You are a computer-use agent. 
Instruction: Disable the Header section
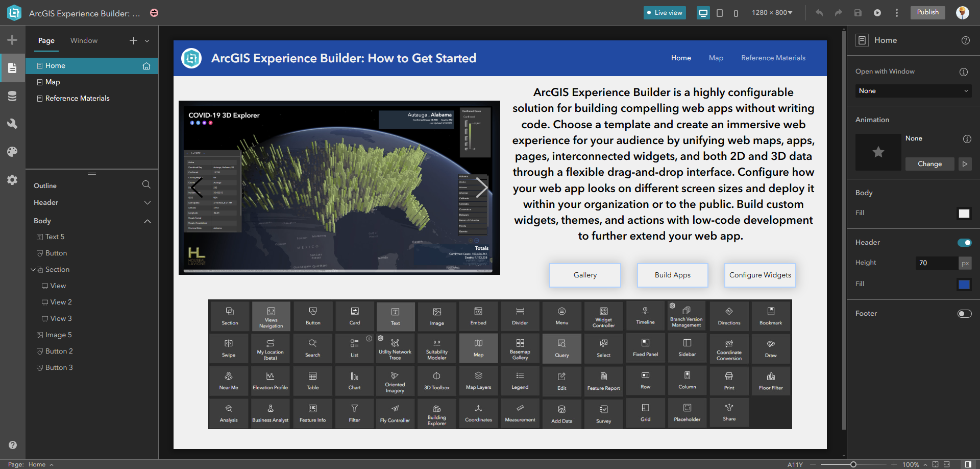pyautogui.click(x=964, y=243)
